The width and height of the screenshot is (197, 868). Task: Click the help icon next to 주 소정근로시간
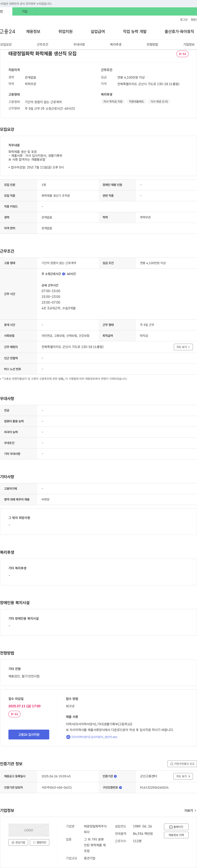click(x=64, y=274)
